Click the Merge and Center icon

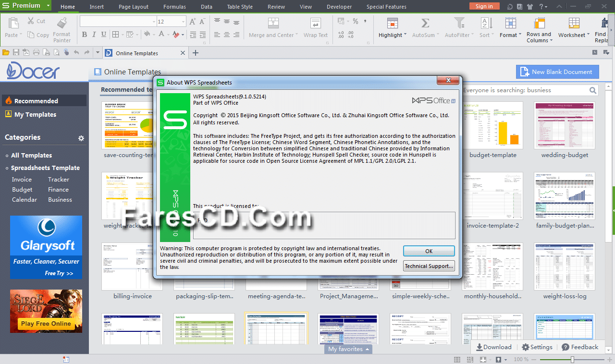pyautogui.click(x=273, y=24)
